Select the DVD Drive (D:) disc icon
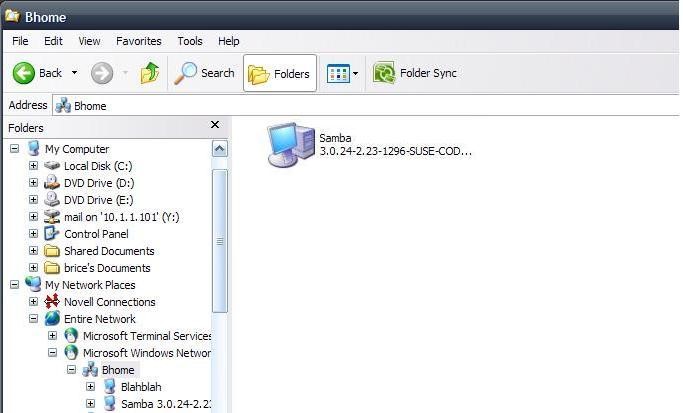The height and width of the screenshot is (413, 683). click(52, 182)
